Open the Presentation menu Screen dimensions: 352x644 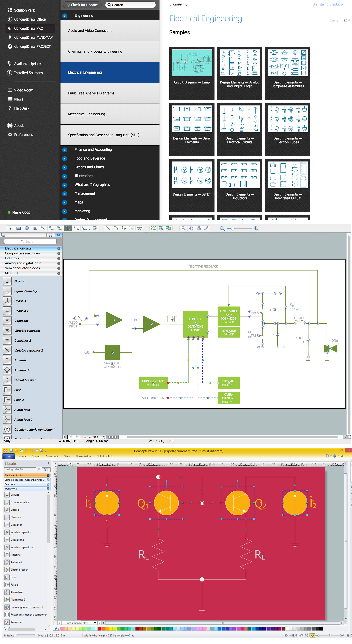click(x=83, y=456)
